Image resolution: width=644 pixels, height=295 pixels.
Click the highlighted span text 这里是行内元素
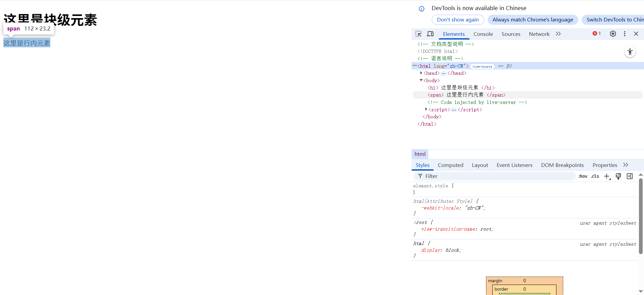point(27,43)
